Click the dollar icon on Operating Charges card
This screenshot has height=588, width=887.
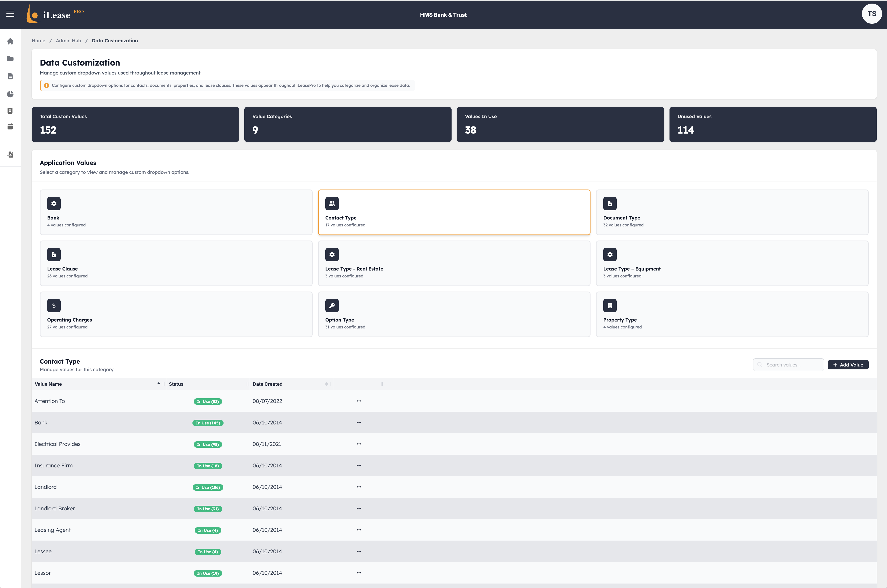pos(54,305)
